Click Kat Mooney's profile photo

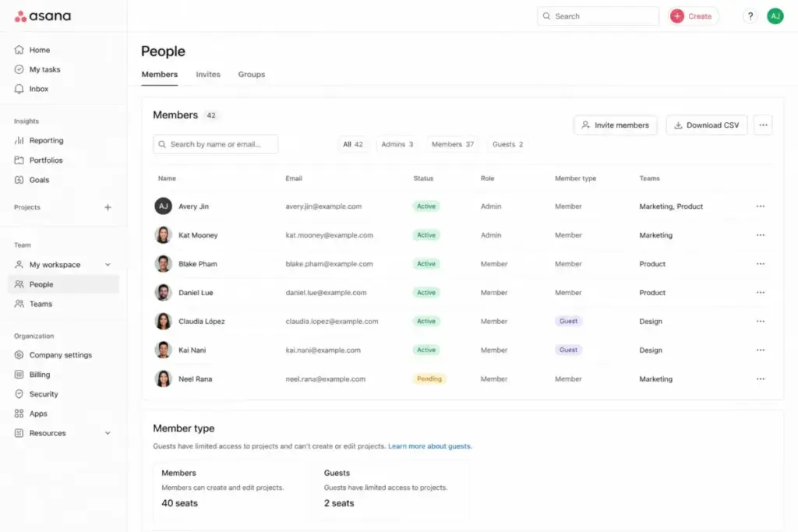[163, 235]
